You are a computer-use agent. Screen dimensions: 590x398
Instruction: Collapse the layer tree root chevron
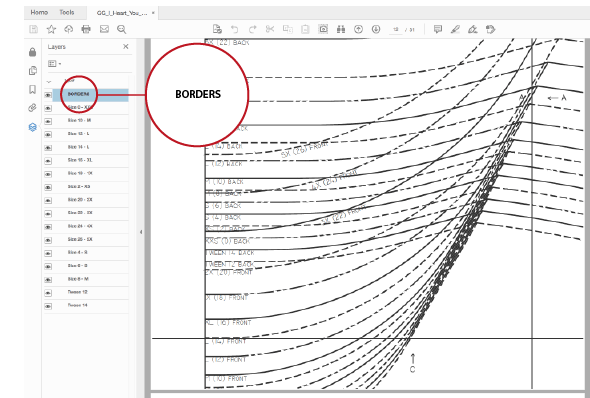click(49, 81)
